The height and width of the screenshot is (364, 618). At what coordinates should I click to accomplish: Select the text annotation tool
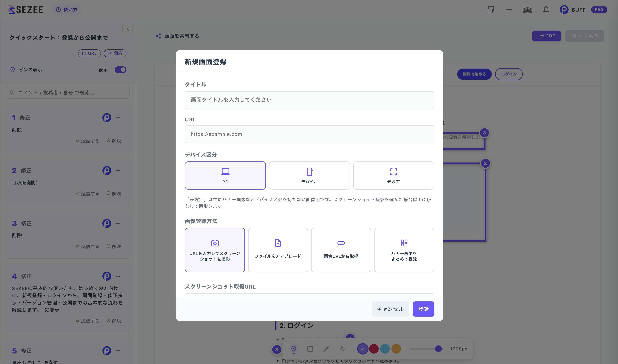click(343, 349)
